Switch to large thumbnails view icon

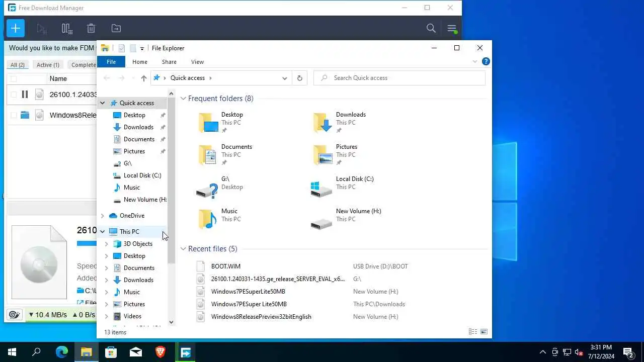tap(484, 332)
